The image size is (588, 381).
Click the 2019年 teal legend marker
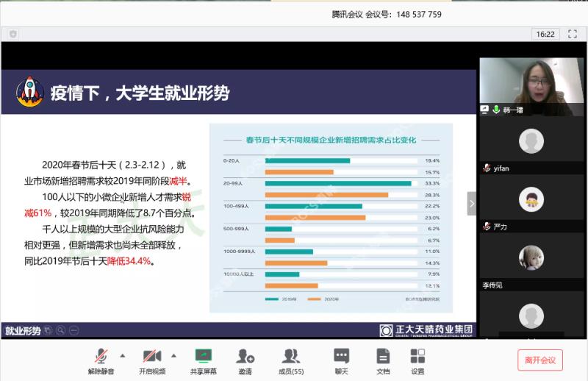[272, 299]
